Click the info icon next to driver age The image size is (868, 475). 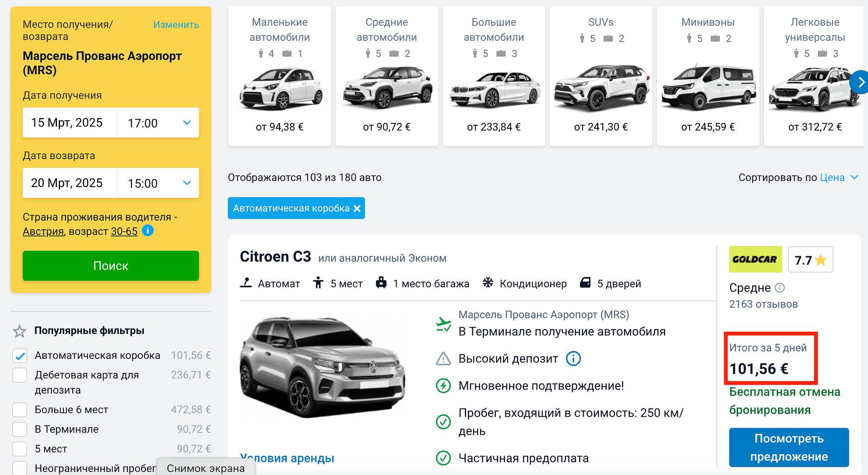pyautogui.click(x=148, y=230)
